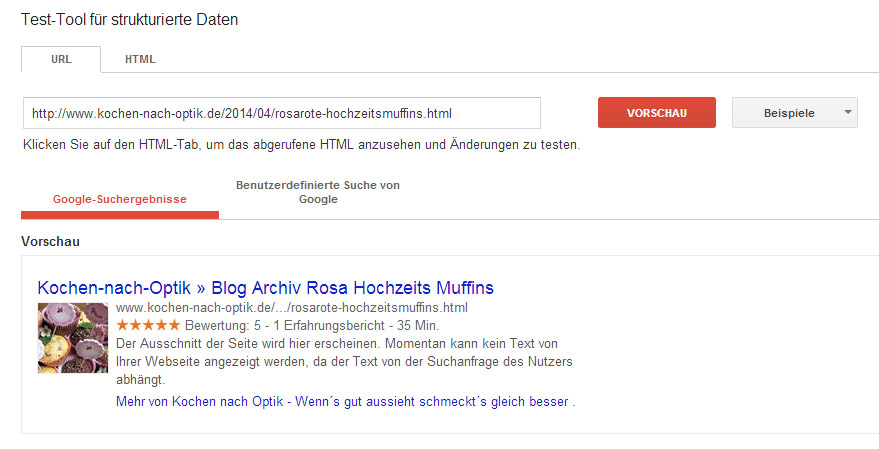Click the orange star rating
Screen dimensions: 879x449
(148, 325)
